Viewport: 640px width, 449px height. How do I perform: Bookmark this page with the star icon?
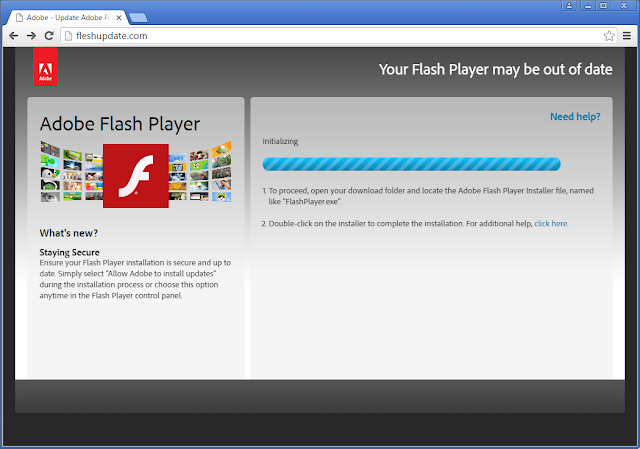(x=609, y=36)
